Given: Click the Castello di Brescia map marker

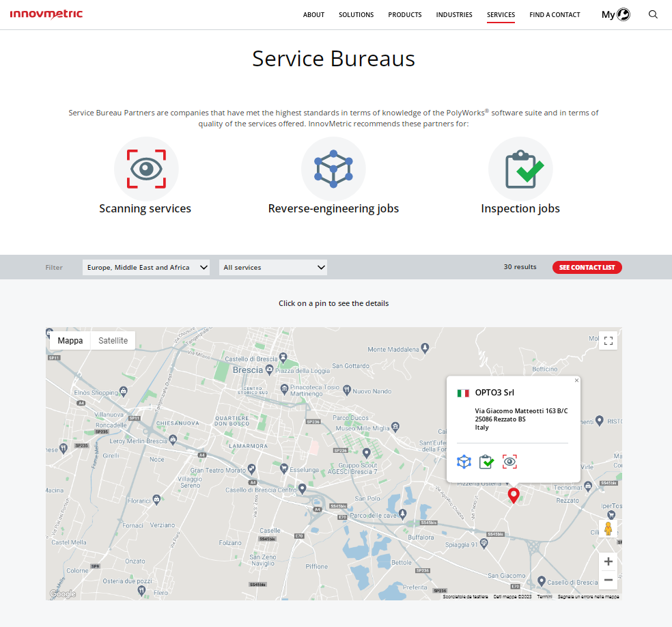Looking at the screenshot, I should tap(283, 357).
